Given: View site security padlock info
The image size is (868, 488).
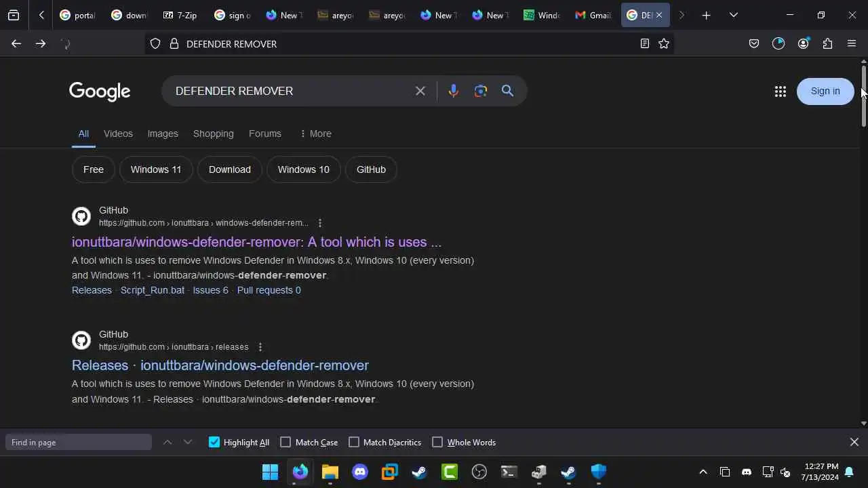Looking at the screenshot, I should [x=174, y=44].
